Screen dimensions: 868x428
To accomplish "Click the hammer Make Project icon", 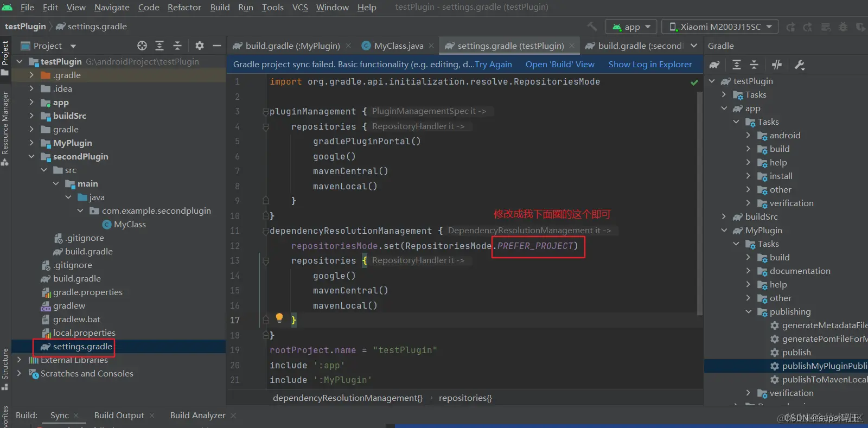I will pyautogui.click(x=592, y=27).
